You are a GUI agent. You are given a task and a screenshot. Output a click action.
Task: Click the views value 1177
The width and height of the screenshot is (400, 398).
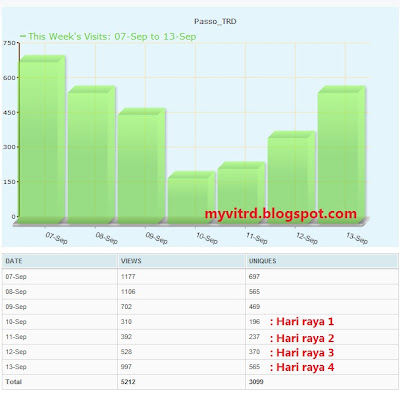tap(128, 277)
